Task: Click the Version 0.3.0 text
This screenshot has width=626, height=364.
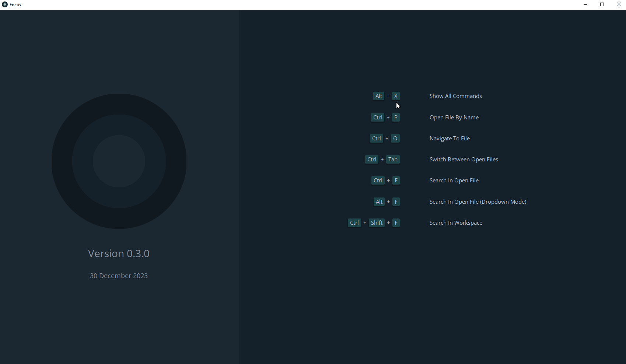Action: (x=119, y=253)
